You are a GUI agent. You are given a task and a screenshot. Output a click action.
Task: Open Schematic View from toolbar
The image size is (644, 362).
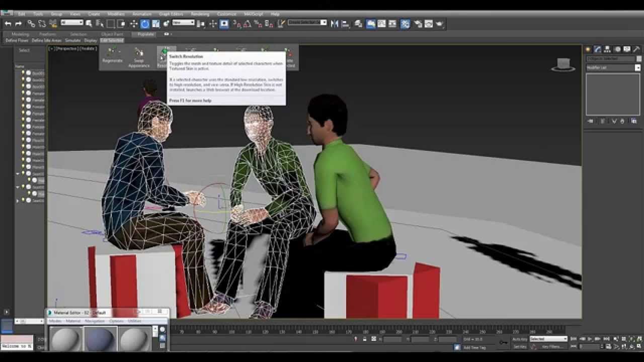(x=393, y=23)
